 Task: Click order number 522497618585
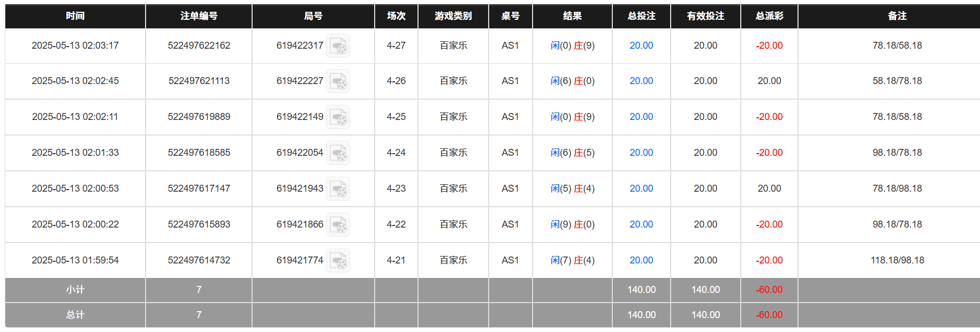coord(199,153)
